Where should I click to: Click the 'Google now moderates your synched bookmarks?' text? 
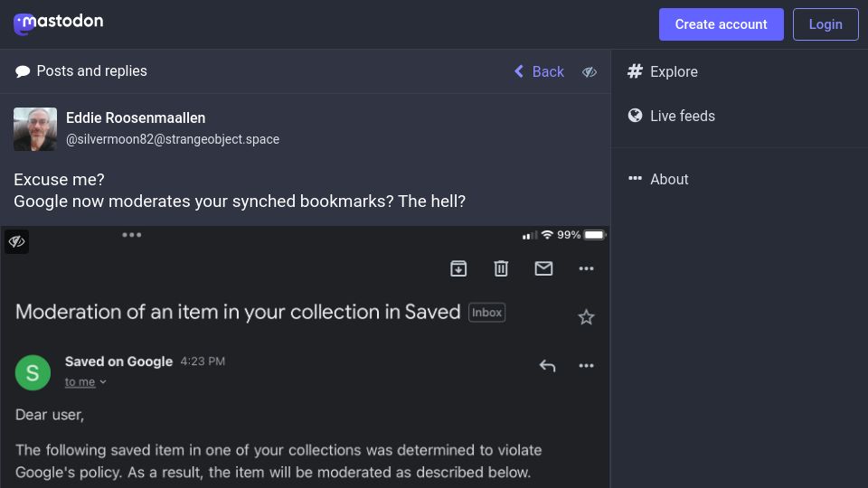point(203,201)
